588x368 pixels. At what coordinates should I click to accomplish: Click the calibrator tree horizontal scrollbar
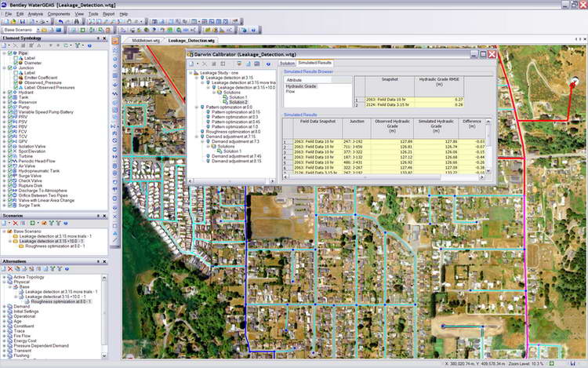click(231, 180)
